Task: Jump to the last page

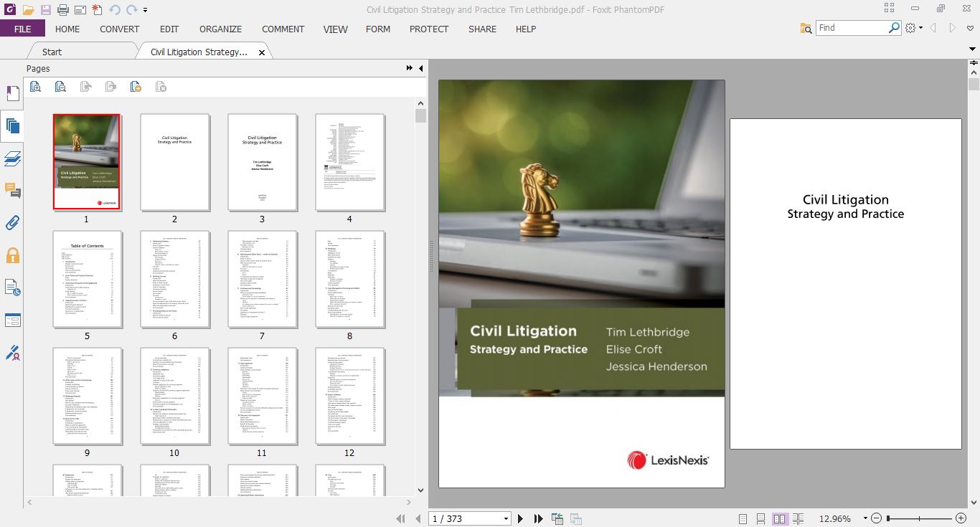Action: pos(539,518)
